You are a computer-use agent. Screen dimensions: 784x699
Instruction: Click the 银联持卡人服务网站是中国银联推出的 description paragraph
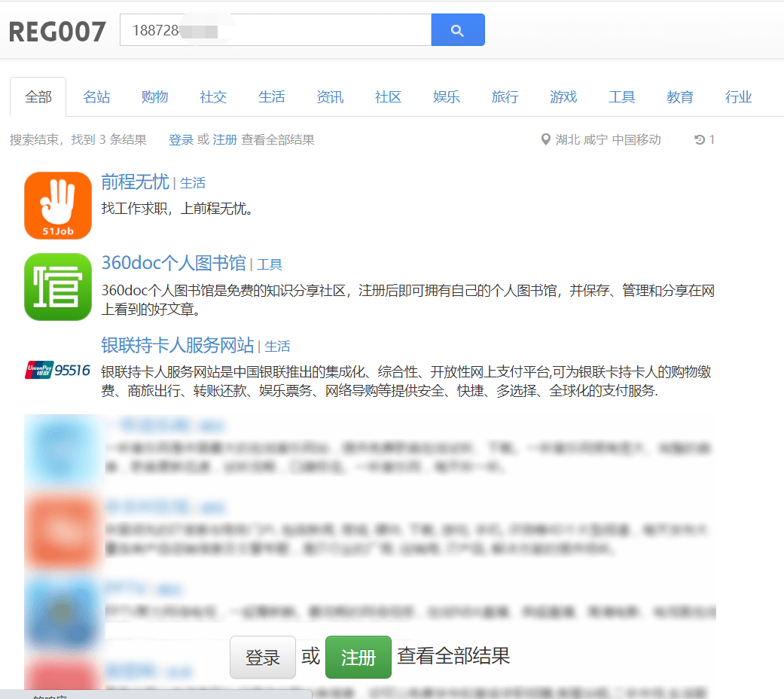406,381
